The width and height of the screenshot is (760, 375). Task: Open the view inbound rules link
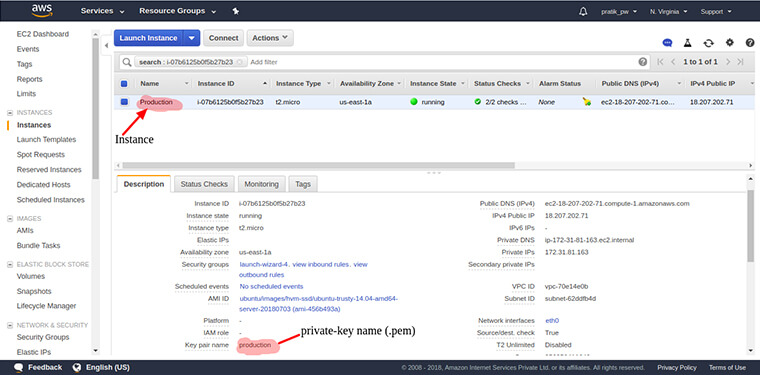(x=321, y=265)
